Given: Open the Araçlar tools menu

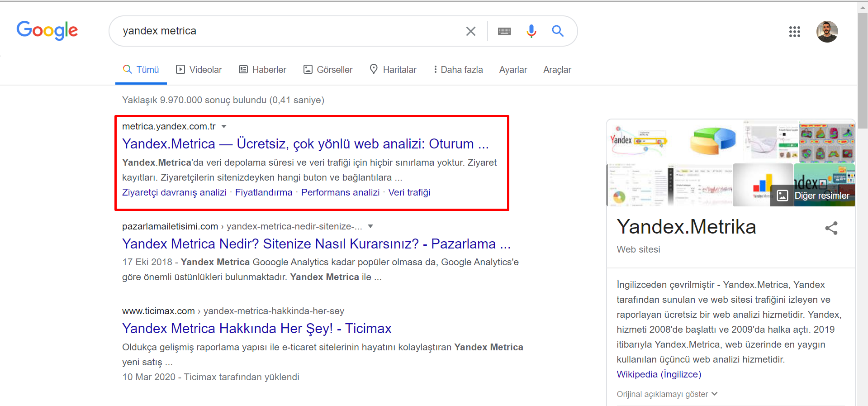Looking at the screenshot, I should tap(557, 70).
